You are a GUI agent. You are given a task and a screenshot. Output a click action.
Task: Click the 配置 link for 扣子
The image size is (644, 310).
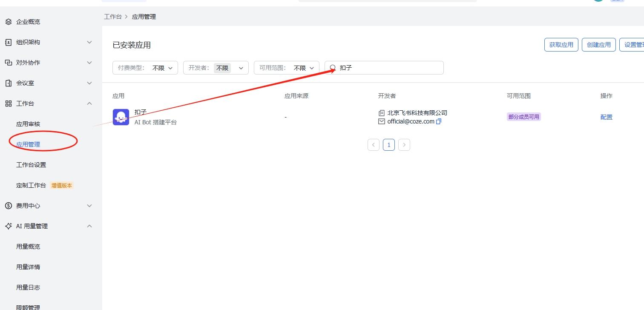pyautogui.click(x=607, y=117)
